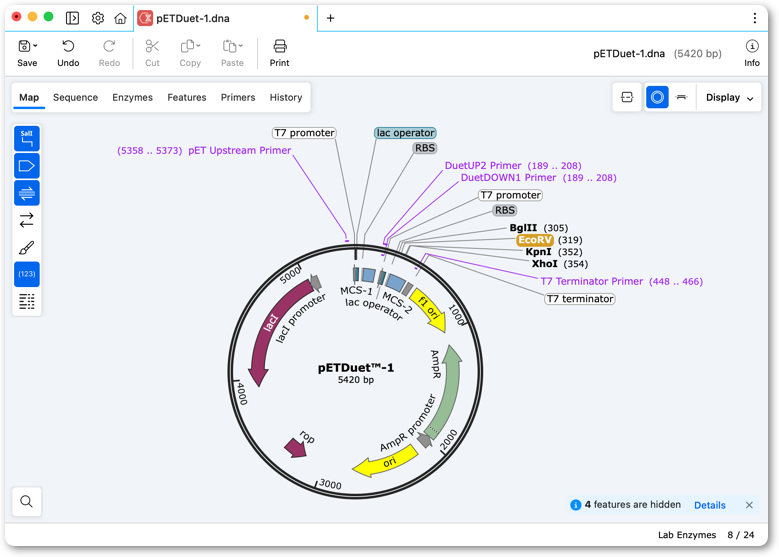The image size is (779, 557).
Task: Open settings gear in title bar
Action: click(x=98, y=18)
